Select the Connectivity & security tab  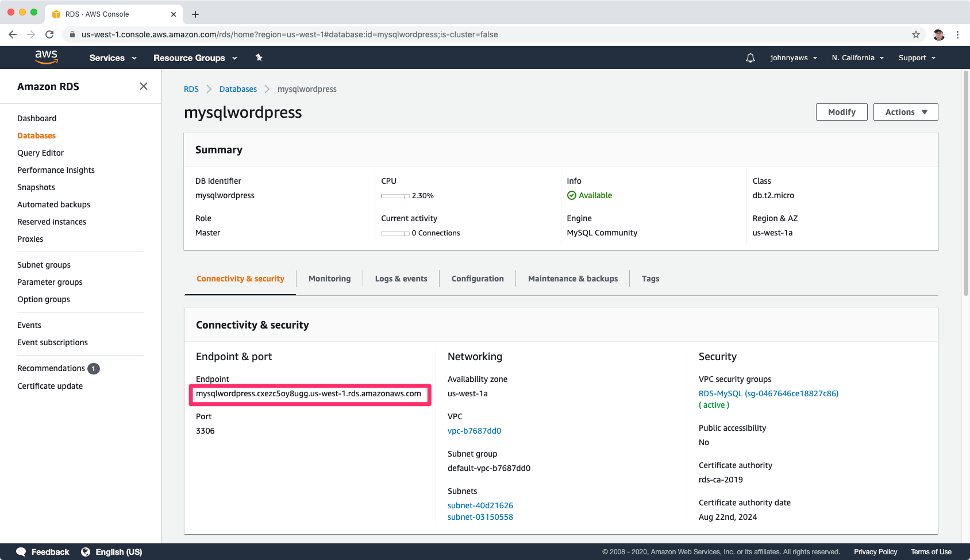click(x=240, y=279)
